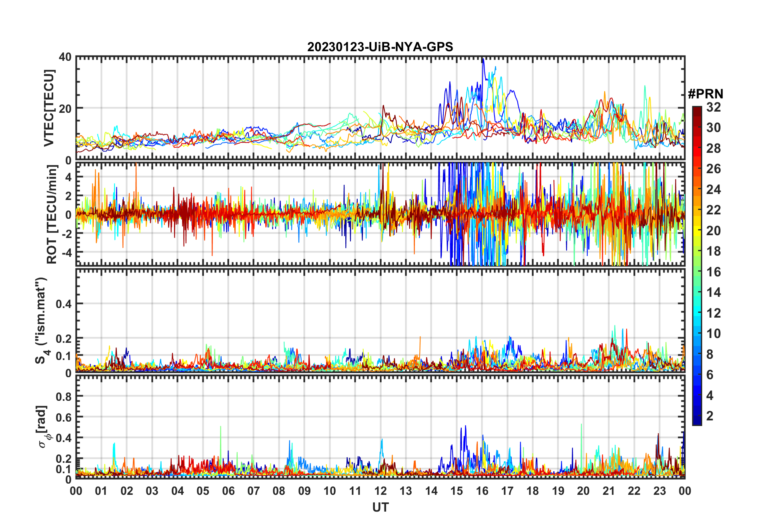Screen dimensions: 761x532
Task: Select the sigma-phi axis tick label 0.8
Action: [x=64, y=396]
